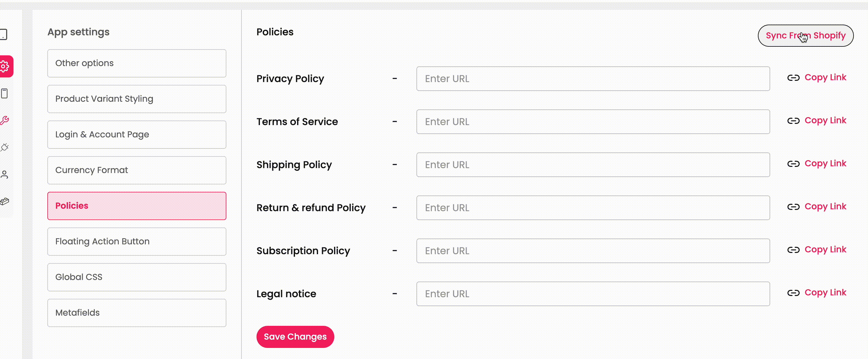
Task: Click the wrench tools sidebar icon
Action: coord(4,120)
